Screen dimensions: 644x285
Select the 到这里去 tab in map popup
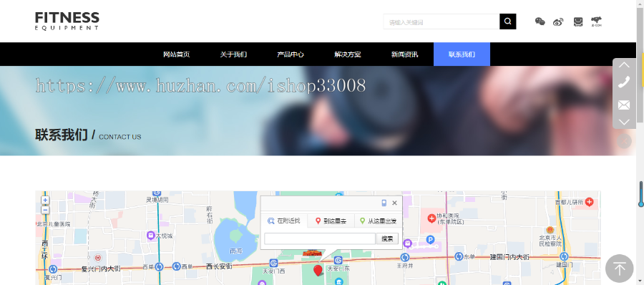(x=331, y=221)
